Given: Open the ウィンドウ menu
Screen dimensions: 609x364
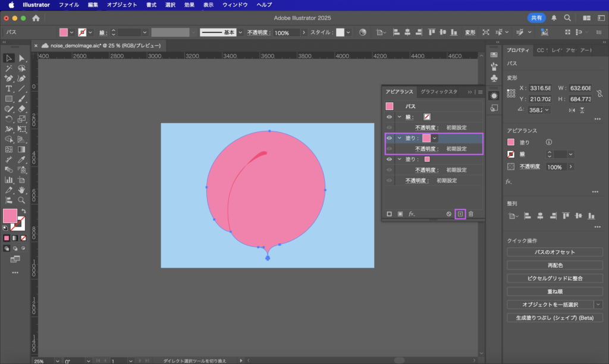Looking at the screenshot, I should point(235,5).
